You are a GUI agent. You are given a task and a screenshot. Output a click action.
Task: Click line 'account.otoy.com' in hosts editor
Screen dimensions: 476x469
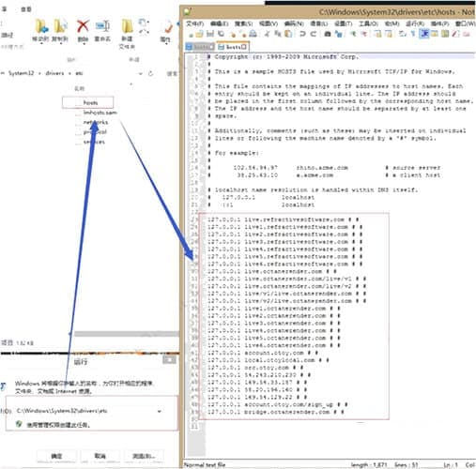pyautogui.click(x=262, y=353)
